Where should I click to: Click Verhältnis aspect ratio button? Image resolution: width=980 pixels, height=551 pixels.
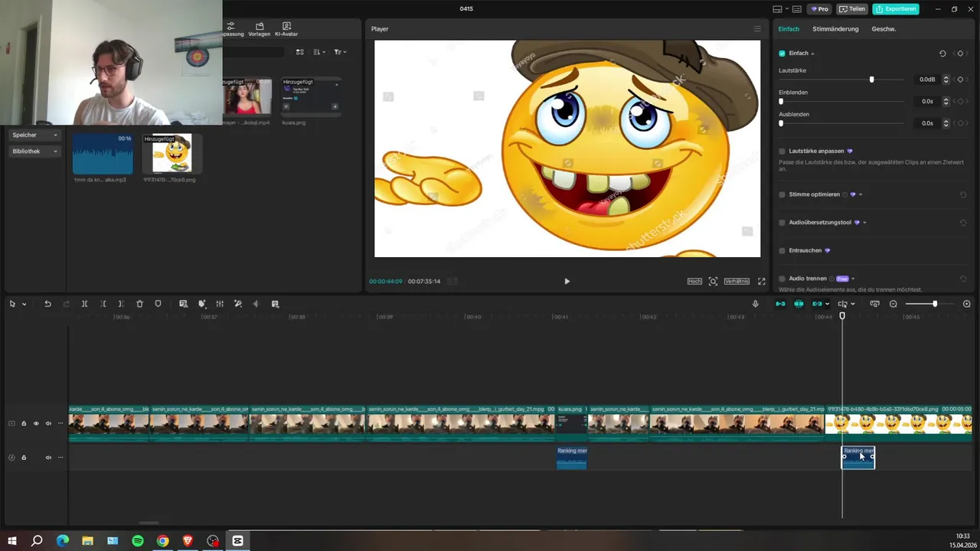pyautogui.click(x=737, y=282)
